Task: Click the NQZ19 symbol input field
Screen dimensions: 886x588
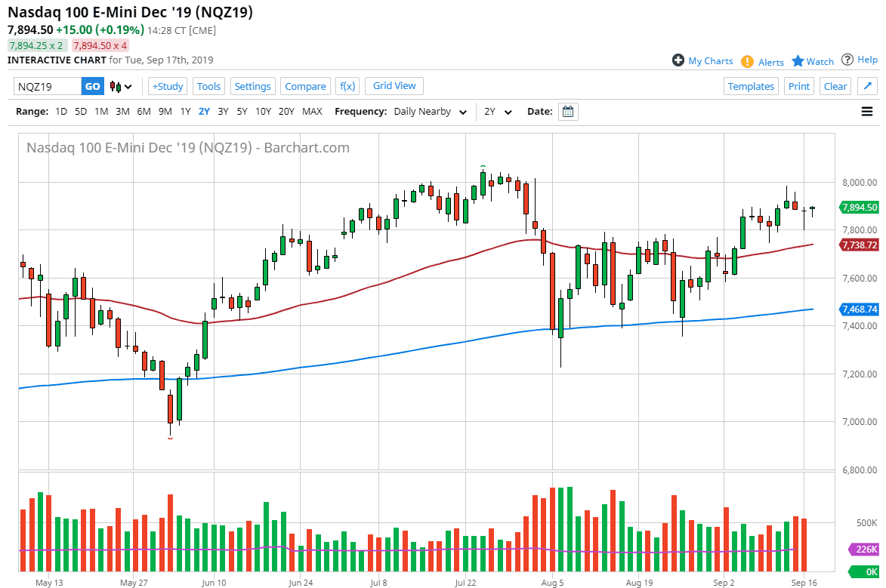Action: 48,86
